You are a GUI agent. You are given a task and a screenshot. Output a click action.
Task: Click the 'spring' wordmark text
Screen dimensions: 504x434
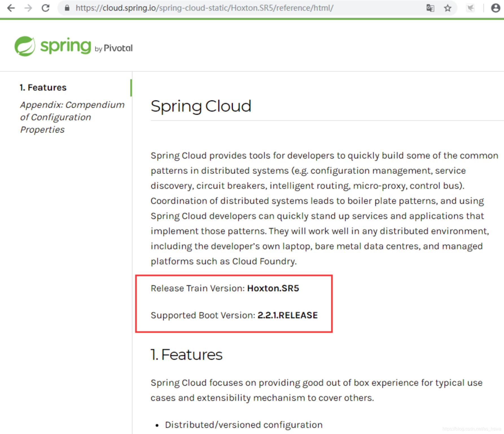66,46
